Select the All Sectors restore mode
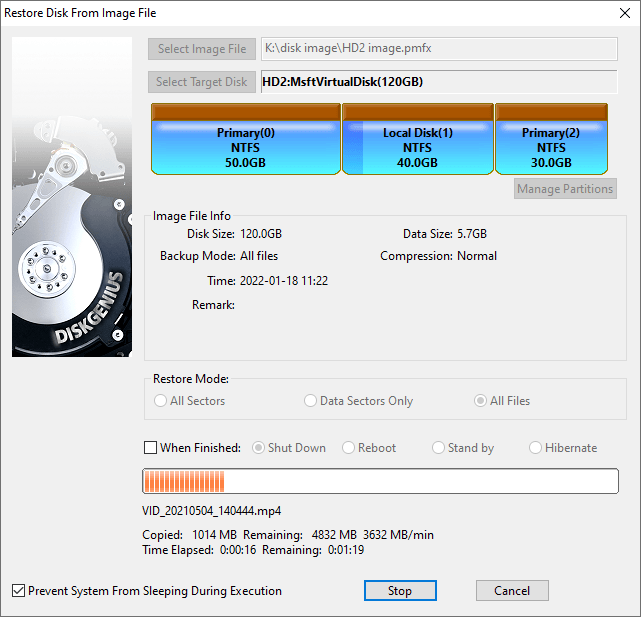The height and width of the screenshot is (617, 641). [161, 401]
